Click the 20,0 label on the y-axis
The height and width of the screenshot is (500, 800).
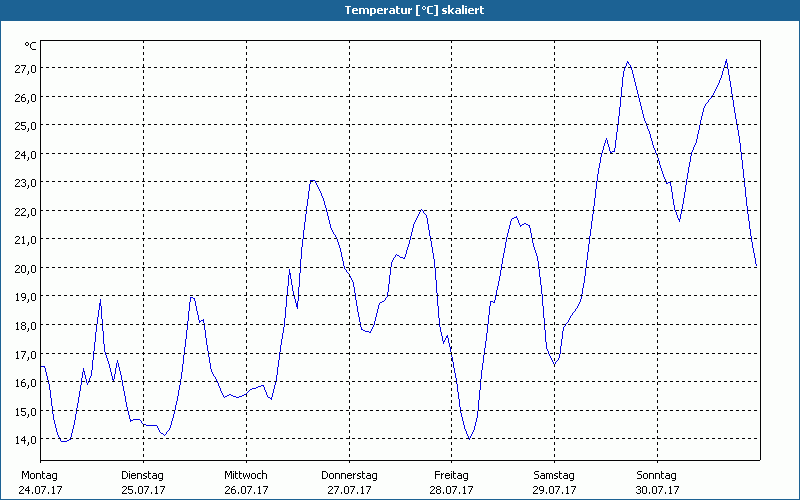point(25,268)
